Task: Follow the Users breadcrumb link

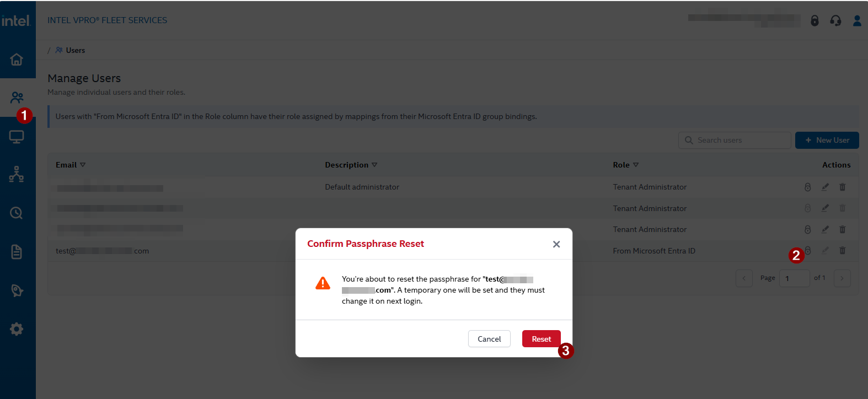Action: [71, 50]
